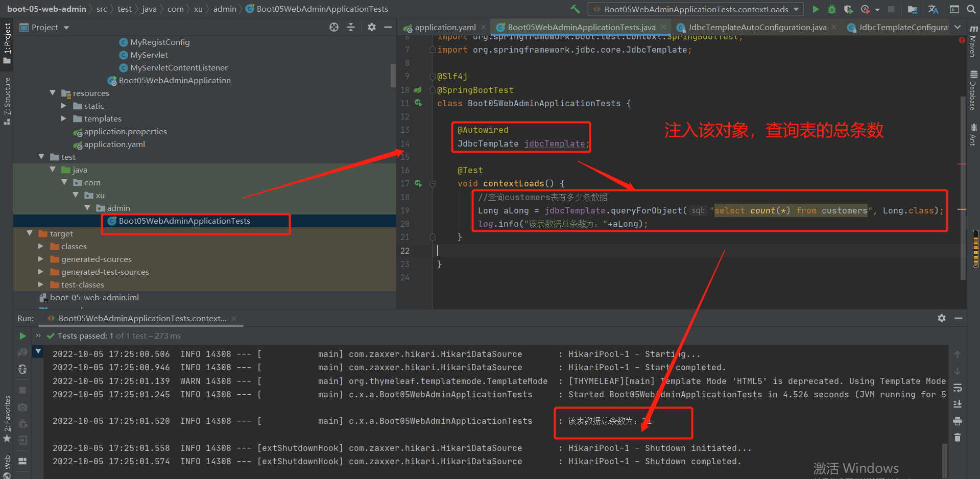Click the Spring bean leaf gutter icon
The height and width of the screenshot is (479, 980).
[x=418, y=90]
